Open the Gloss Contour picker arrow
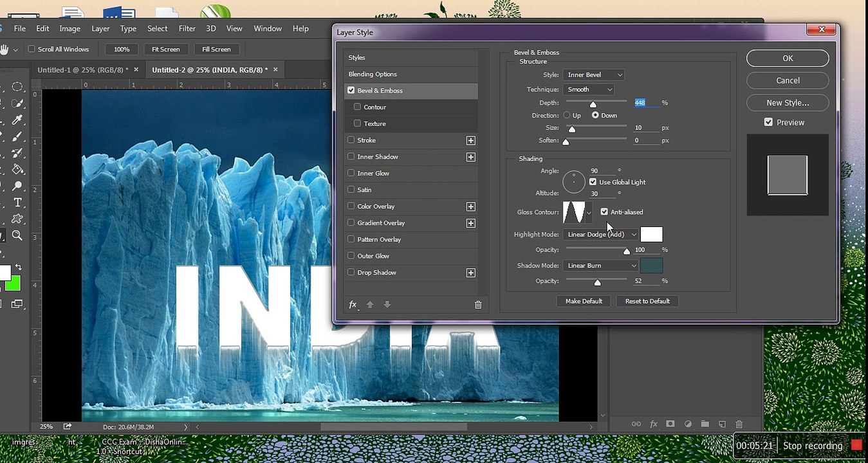The height and width of the screenshot is (463, 868). pyautogui.click(x=589, y=212)
